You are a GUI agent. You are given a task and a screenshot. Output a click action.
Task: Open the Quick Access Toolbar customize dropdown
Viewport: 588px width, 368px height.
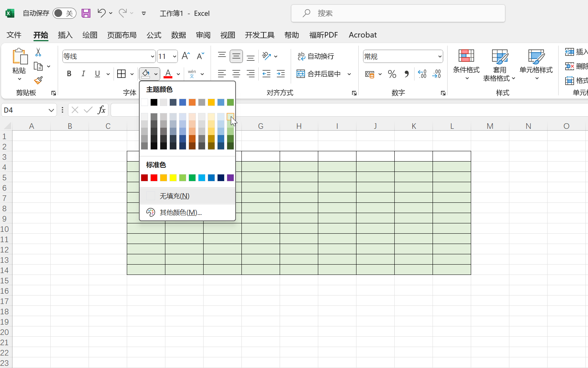pyautogui.click(x=144, y=13)
